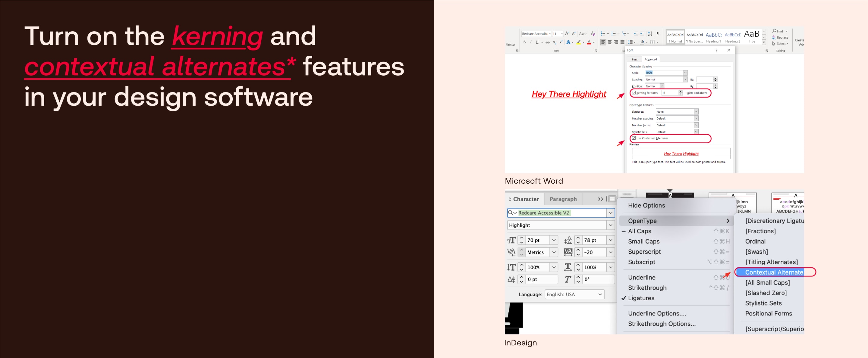
Task: Open Multilevel List in Word
Action: coord(624,34)
